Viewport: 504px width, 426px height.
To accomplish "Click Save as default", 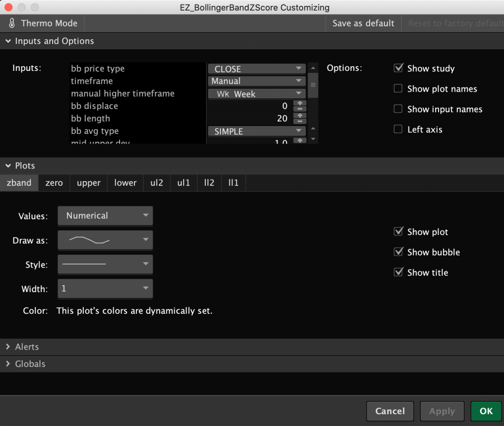I will tap(363, 23).
